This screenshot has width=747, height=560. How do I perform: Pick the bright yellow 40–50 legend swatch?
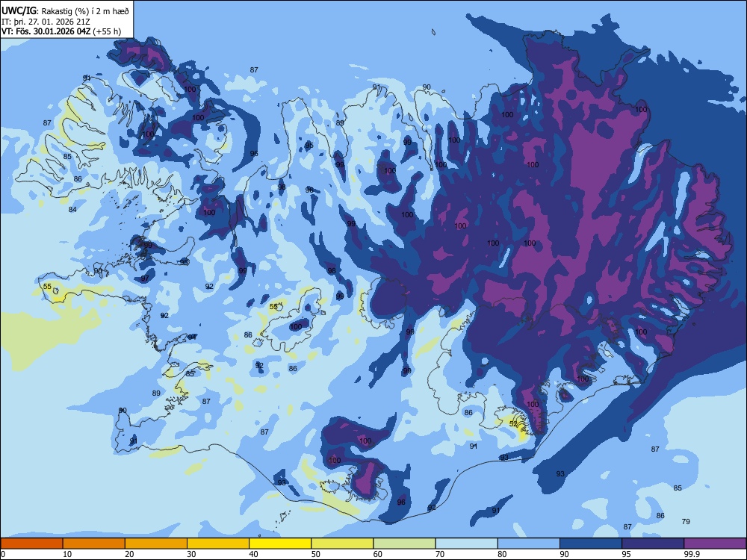[280, 544]
